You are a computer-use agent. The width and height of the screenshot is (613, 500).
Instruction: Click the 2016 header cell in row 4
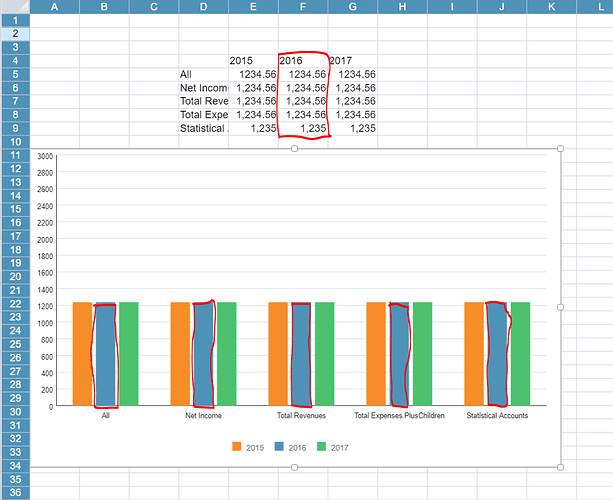pos(302,60)
